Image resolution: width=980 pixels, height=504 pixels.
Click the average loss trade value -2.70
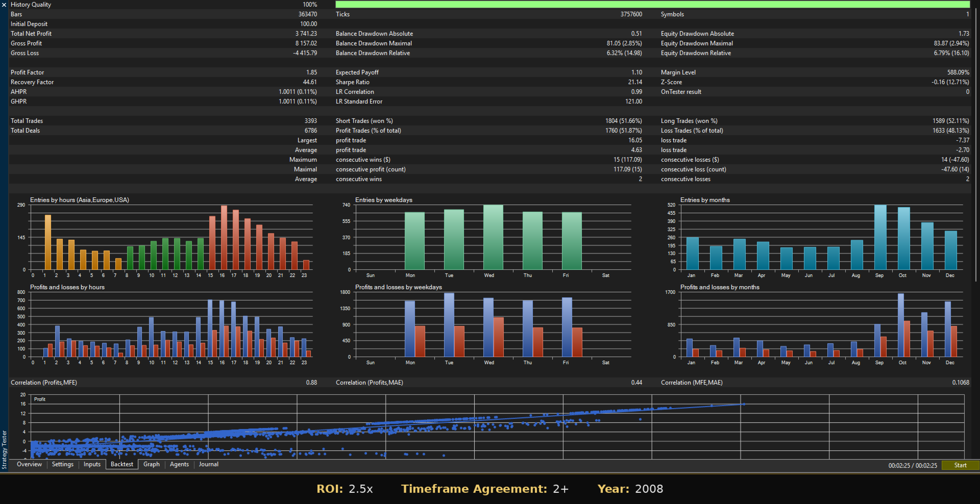pos(963,150)
